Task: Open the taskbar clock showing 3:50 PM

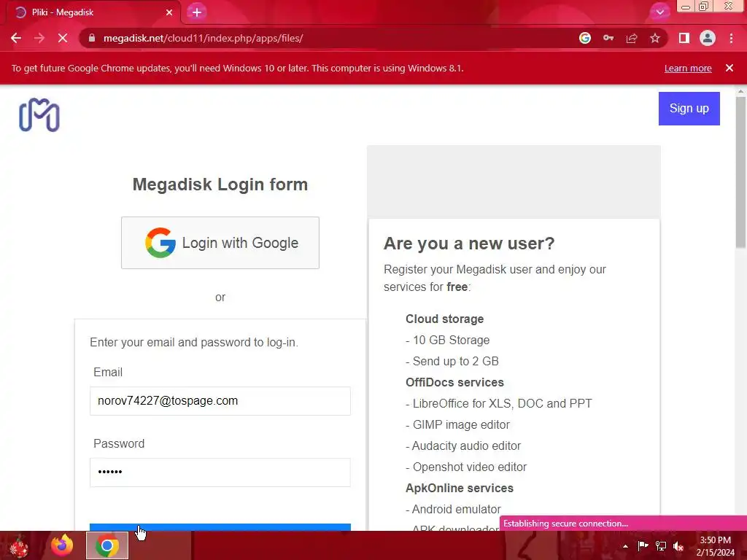Action: (715, 546)
